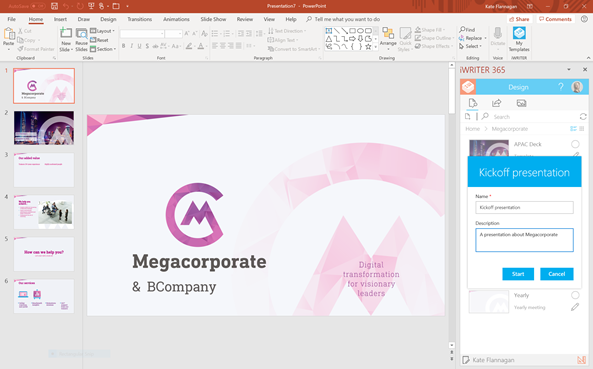Open the text Highlight Color picker
The width and height of the screenshot is (593, 369).
coord(189,46)
